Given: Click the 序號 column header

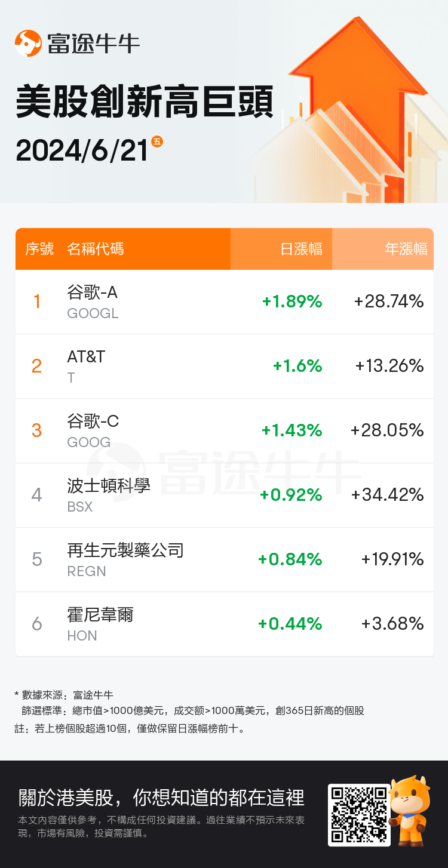Looking at the screenshot, I should pyautogui.click(x=39, y=249).
